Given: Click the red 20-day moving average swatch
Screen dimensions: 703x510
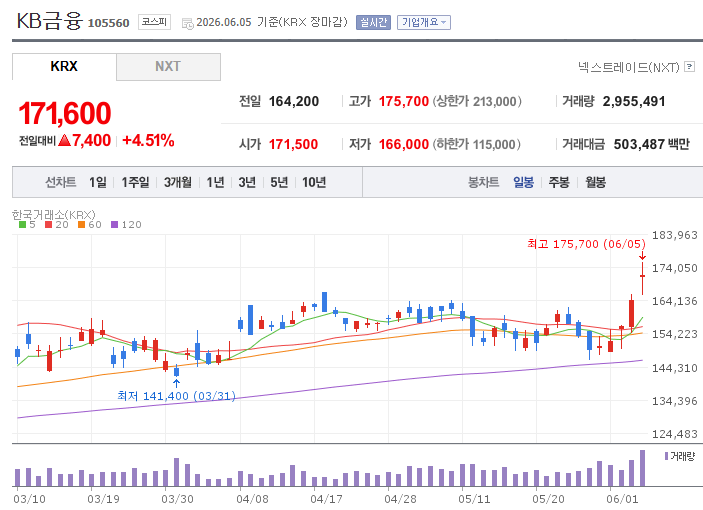Looking at the screenshot, I should (x=49, y=225).
